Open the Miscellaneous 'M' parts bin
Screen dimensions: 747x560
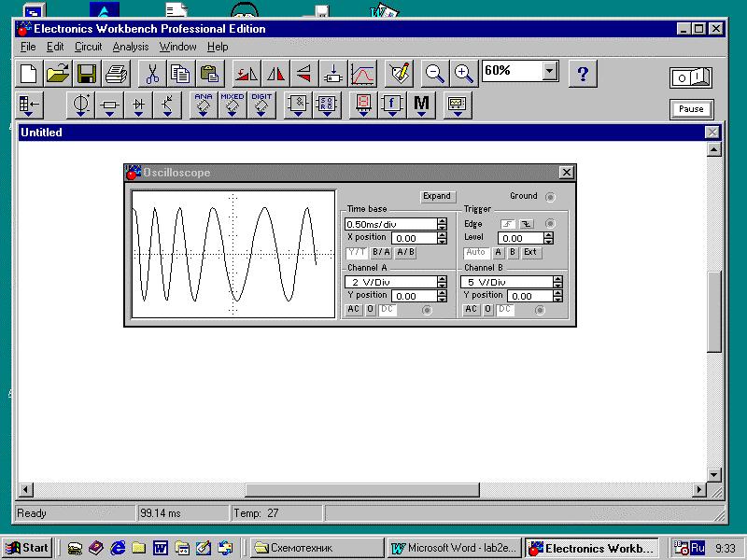click(421, 105)
